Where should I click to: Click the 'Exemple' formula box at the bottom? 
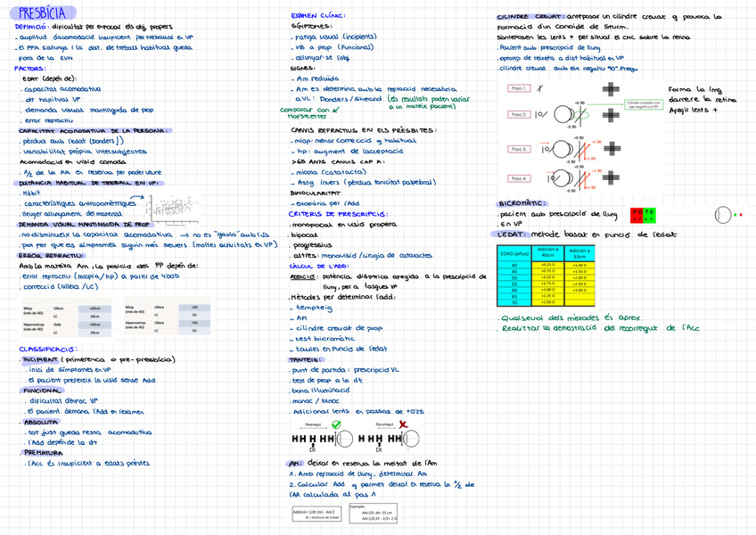pos(374,513)
